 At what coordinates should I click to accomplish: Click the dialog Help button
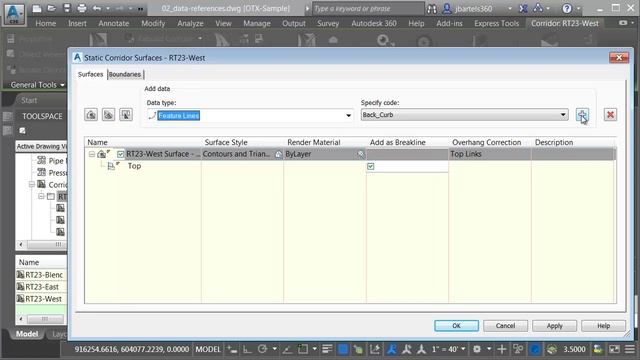tap(603, 326)
